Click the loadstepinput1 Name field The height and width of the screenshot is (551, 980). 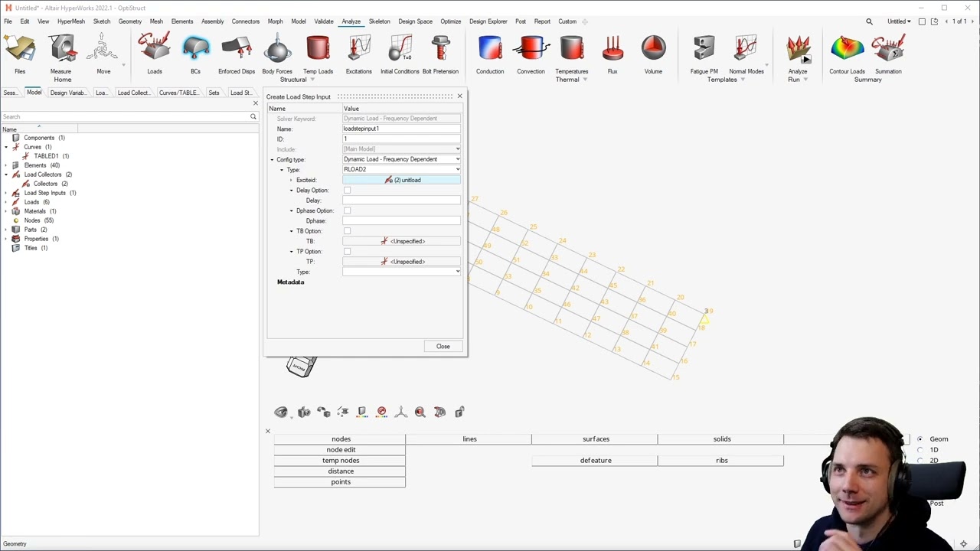click(x=401, y=129)
